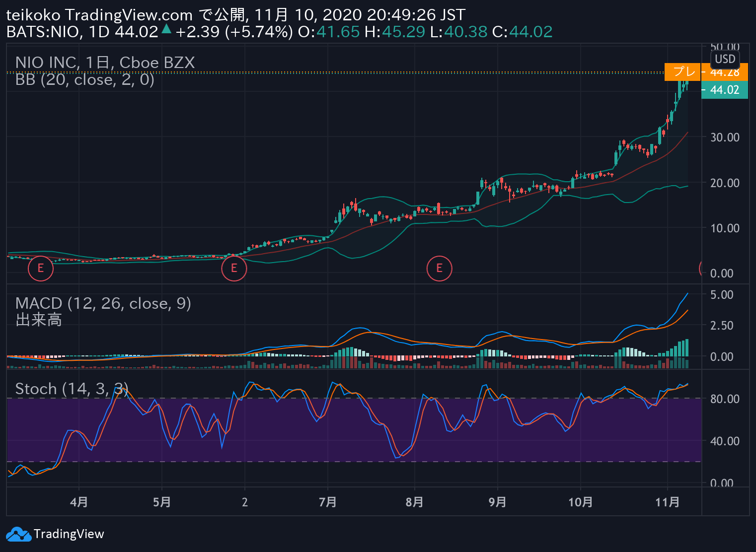Image resolution: width=756 pixels, height=552 pixels.
Task: Click the 80.00 stochastic axis label
Action: tap(725, 399)
